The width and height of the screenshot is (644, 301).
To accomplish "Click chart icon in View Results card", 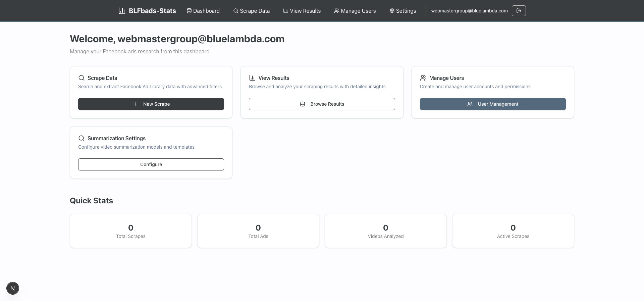I will click(252, 78).
